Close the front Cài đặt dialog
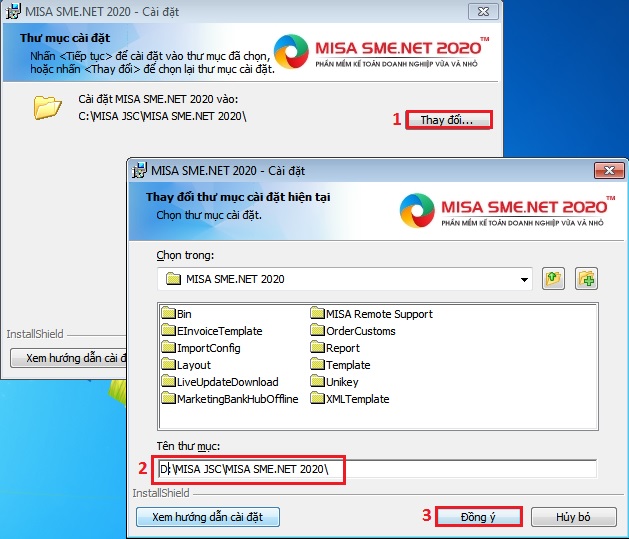 click(609, 171)
